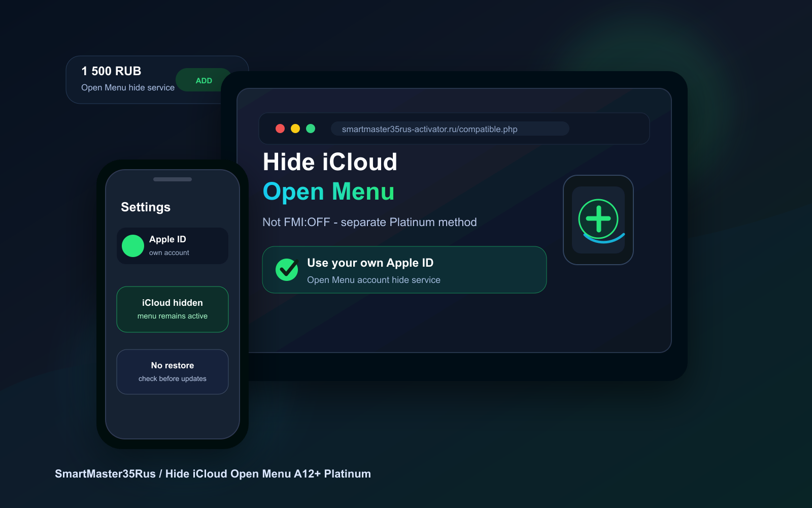Click the SmartMaster35Rus footer caption
The image size is (812, 508).
click(213, 473)
